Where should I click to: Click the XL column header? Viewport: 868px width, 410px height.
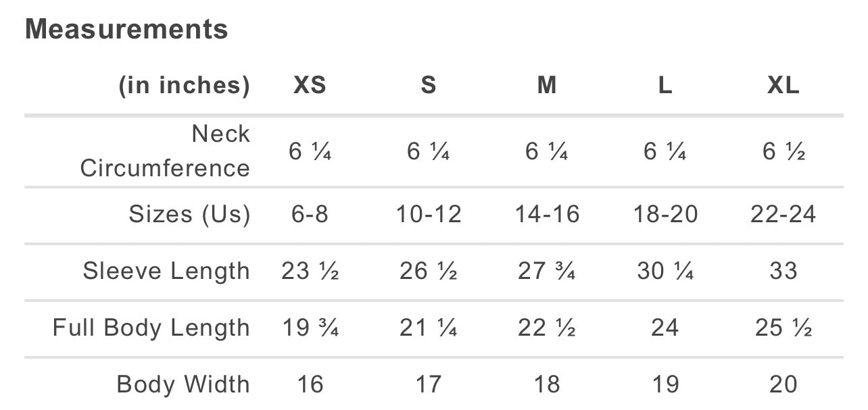pos(783,86)
